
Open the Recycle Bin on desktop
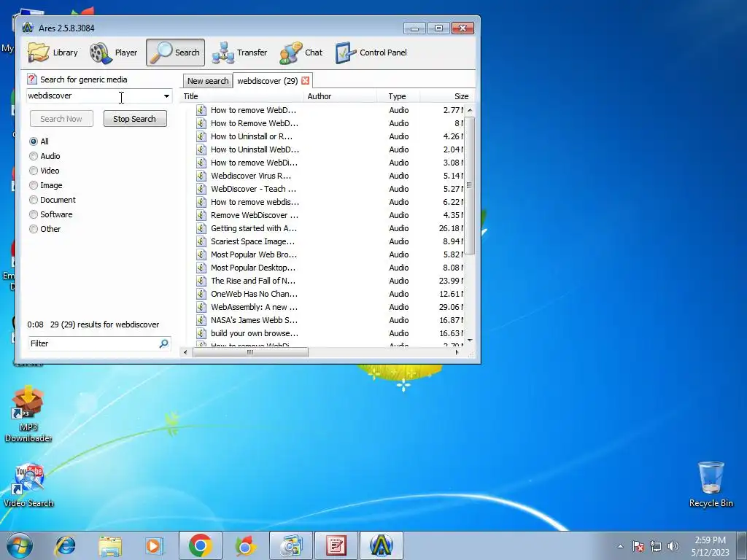point(711,484)
